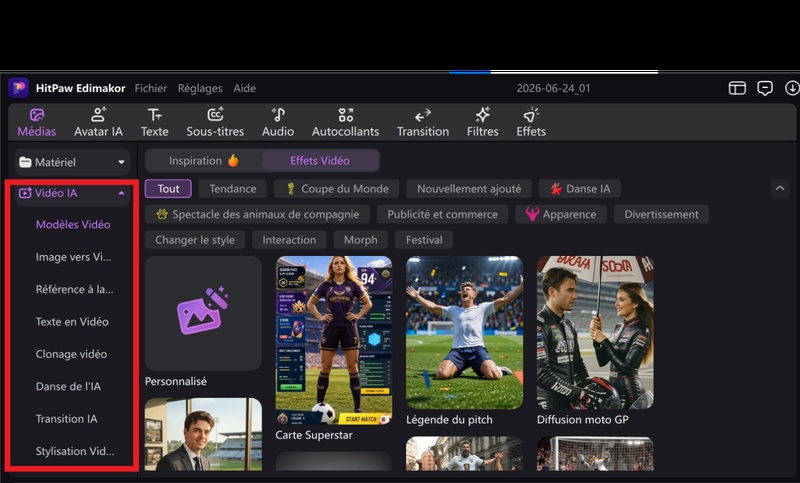Viewport: 800px width, 483px height.
Task: Open Texte en Vidéo in sidebar
Action: 72,322
